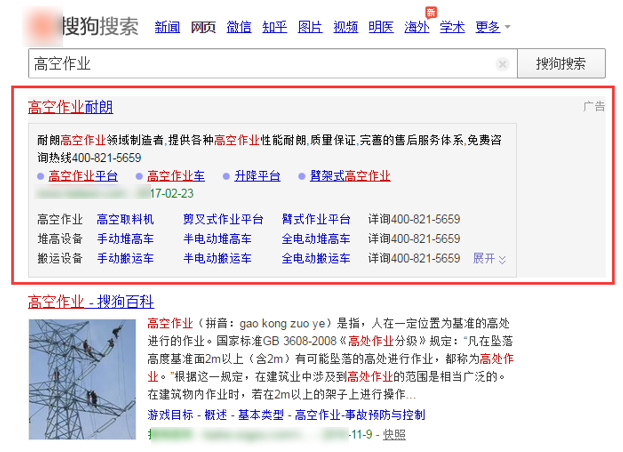The height and width of the screenshot is (452, 623).
Task: Open the 高空取料机 link
Action: (x=125, y=219)
